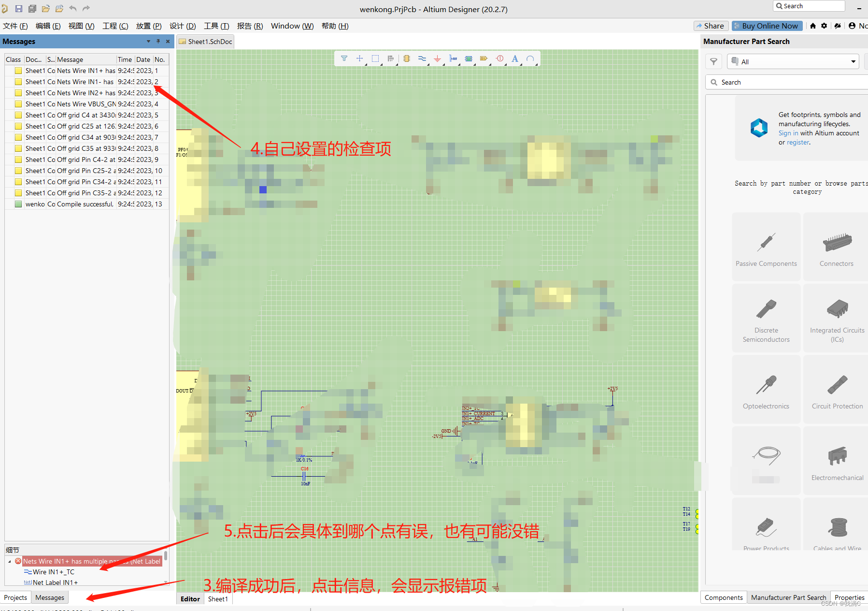Select the Place Text tool
Screen dimensions: 868x611
[x=515, y=58]
